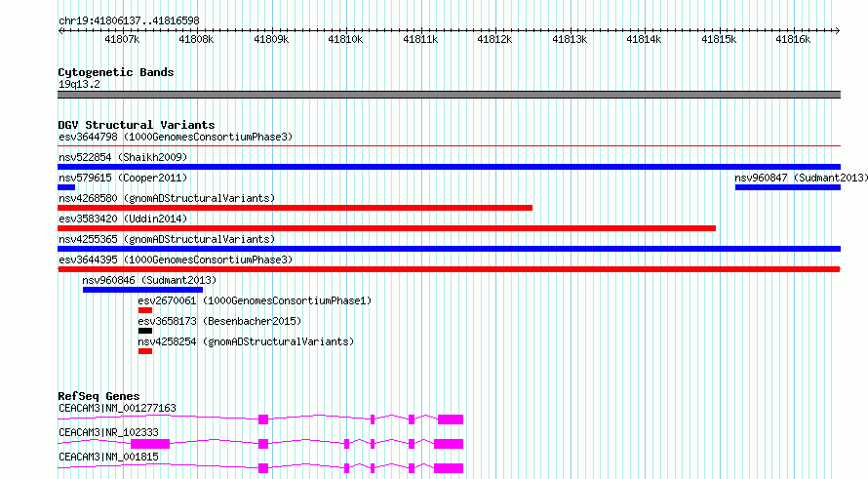Select the blue nsv4255365 variant bar
Viewport: 868px width, 479px height.
point(449,249)
